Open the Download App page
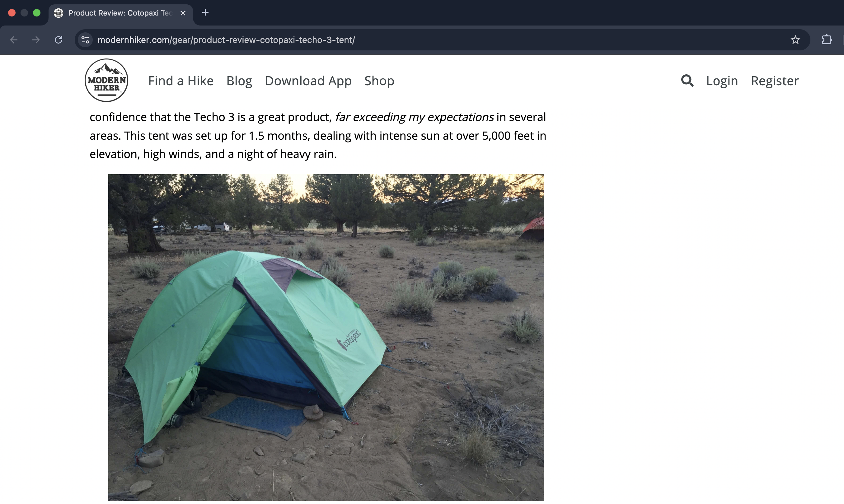The height and width of the screenshot is (504, 844). coord(308,81)
